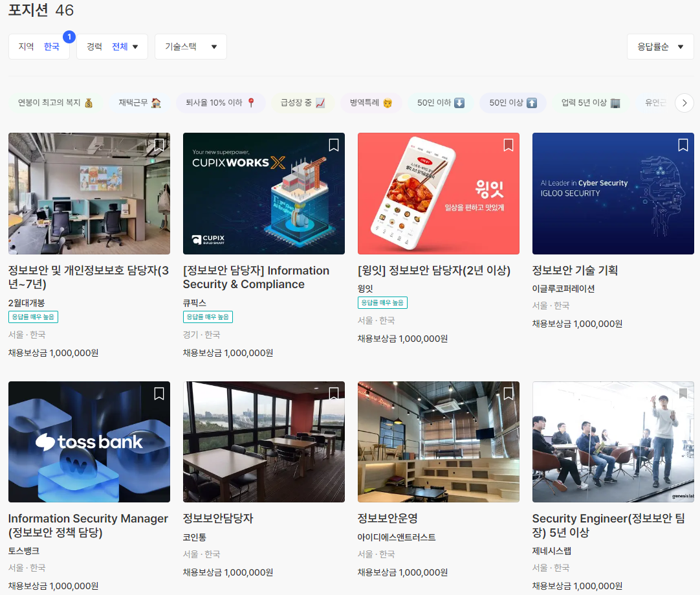Click 응답률 매우 높음 badge on 2월대개봉 card
The image size is (700, 595).
point(33,317)
